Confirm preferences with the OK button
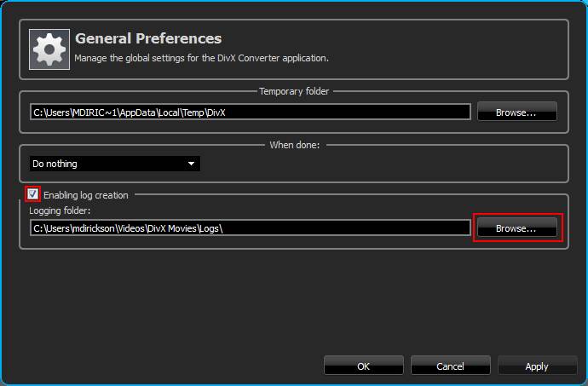This screenshot has width=588, height=386. tap(363, 366)
